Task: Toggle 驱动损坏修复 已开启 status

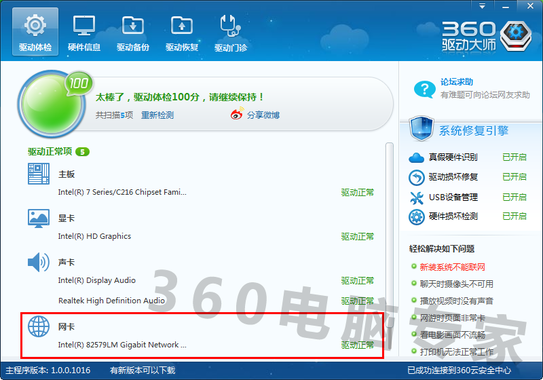Action: pyautogui.click(x=514, y=177)
